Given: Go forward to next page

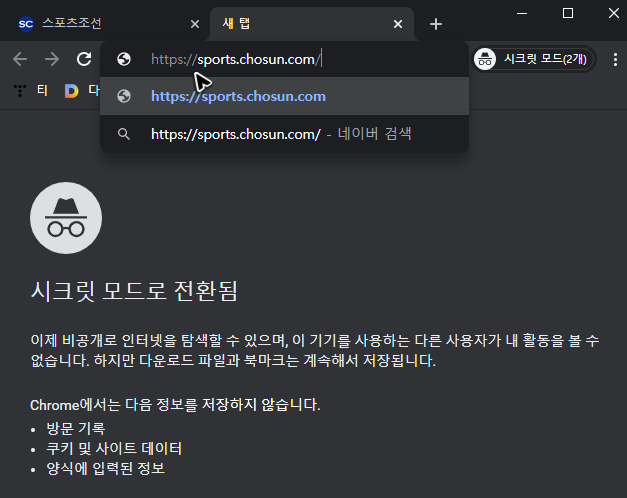Looking at the screenshot, I should pyautogui.click(x=52, y=59).
